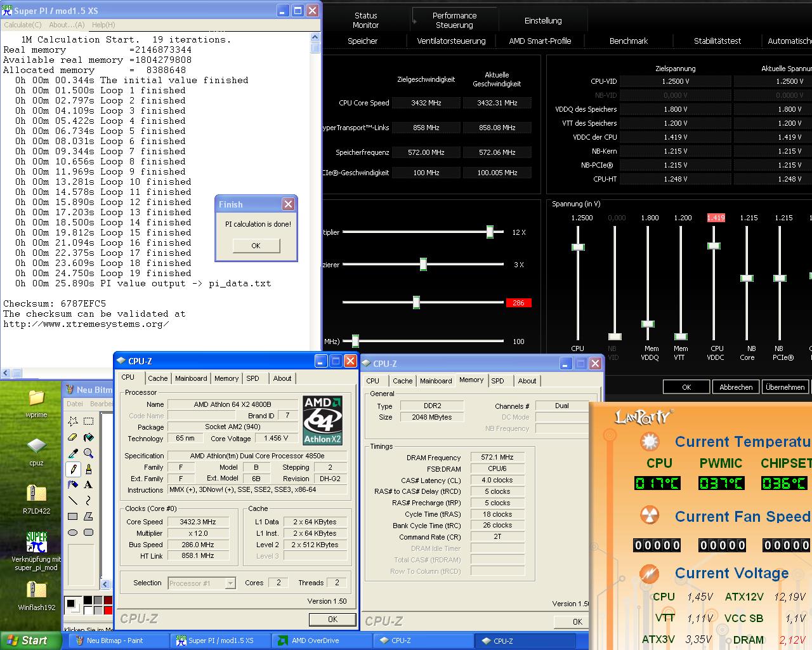
Task: Pick the Eraser tool in Paint
Action: (73, 437)
